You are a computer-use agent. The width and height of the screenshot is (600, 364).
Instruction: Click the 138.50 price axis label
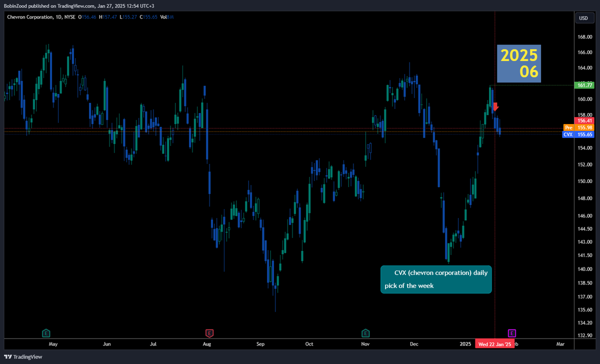584,283
